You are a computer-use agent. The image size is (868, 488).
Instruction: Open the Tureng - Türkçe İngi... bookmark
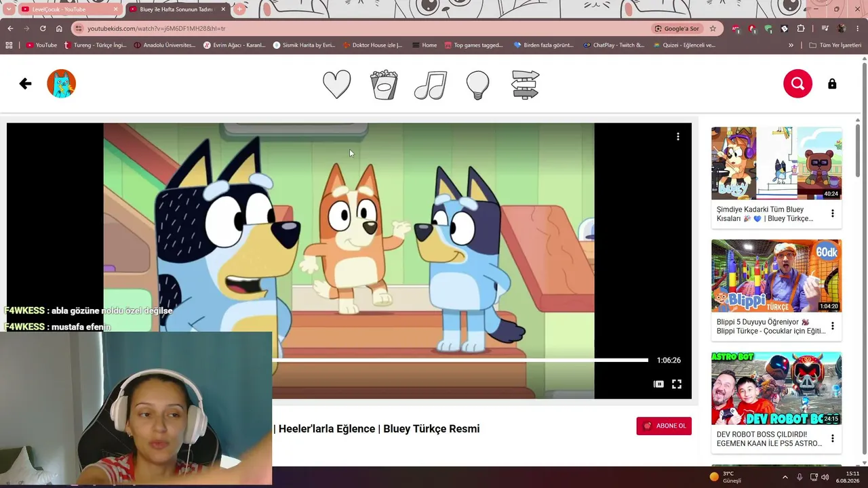95,45
